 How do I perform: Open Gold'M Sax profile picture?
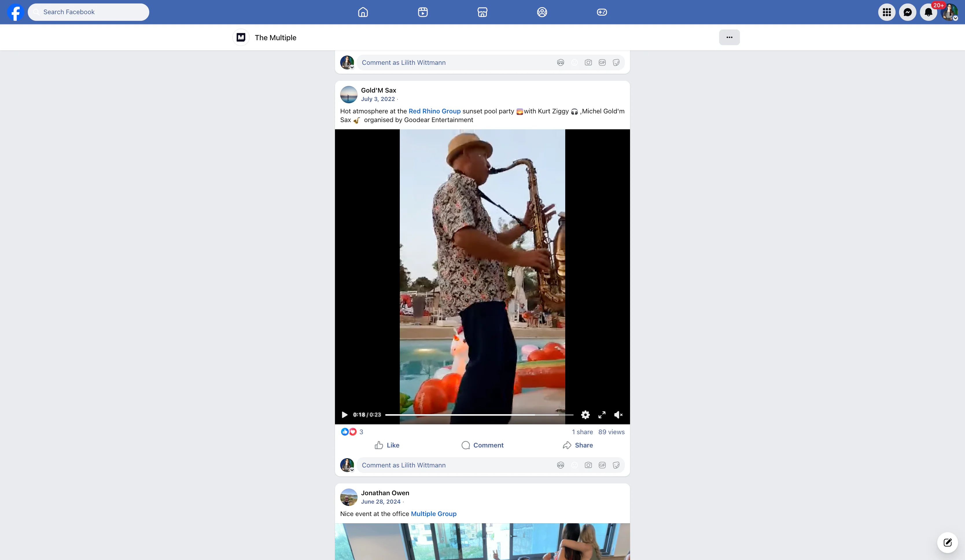[349, 95]
